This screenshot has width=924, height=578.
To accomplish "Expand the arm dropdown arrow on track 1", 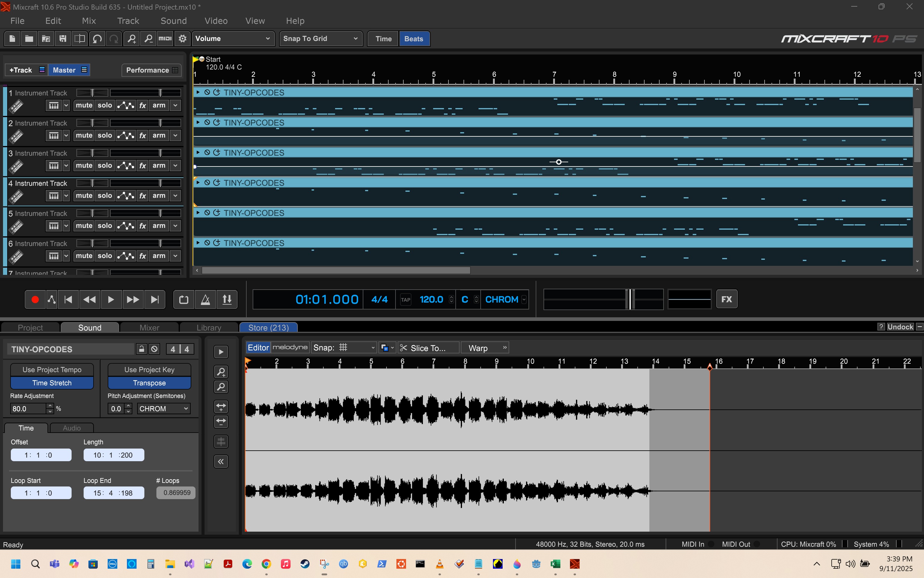I will 175,105.
